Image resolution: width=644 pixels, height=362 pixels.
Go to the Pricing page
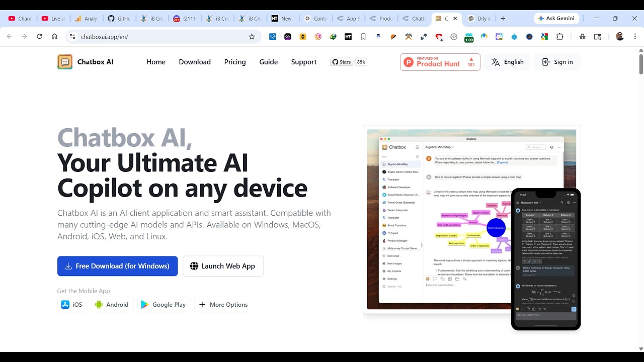point(235,62)
